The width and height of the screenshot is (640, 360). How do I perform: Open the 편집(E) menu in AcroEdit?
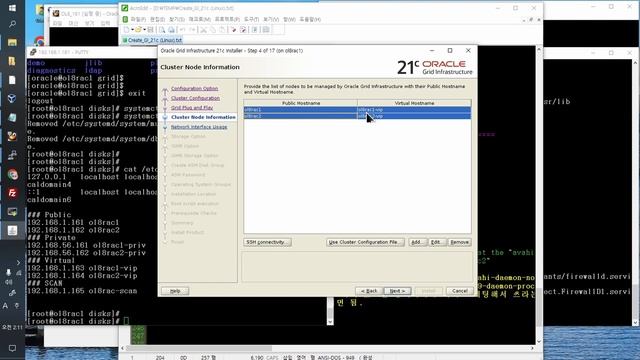coord(157,19)
